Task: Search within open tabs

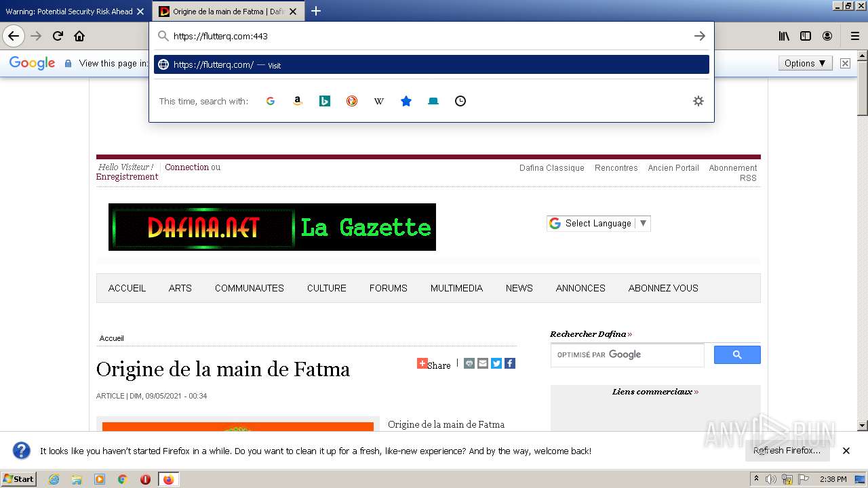Action: (x=433, y=101)
